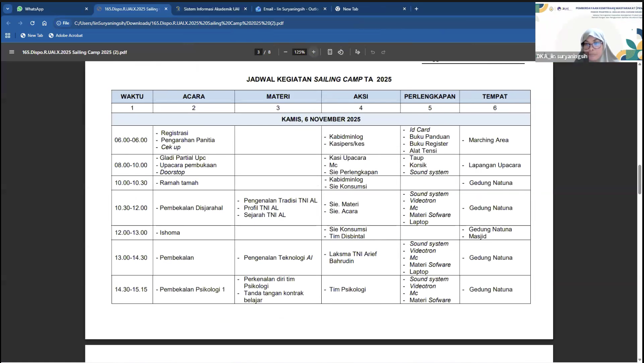Image resolution: width=644 pixels, height=363 pixels.
Task: Reload the current page
Action: coord(32,23)
